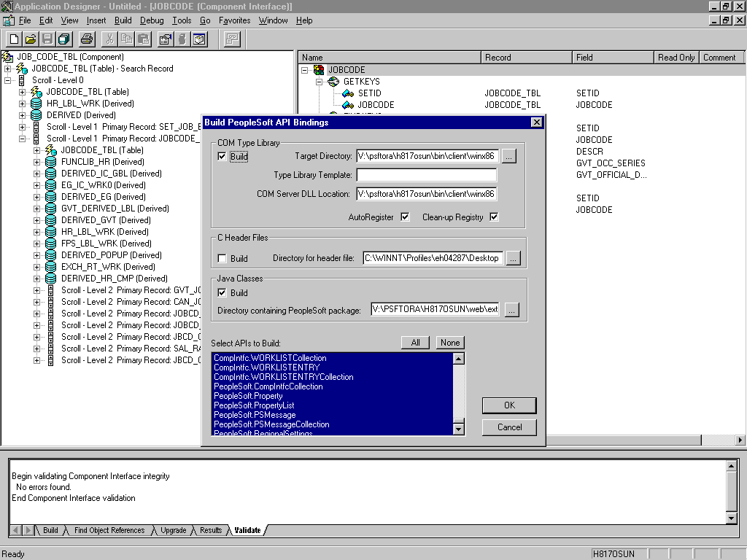Open a definition using the Open folder icon
This screenshot has width=747, height=560.
coord(30,39)
